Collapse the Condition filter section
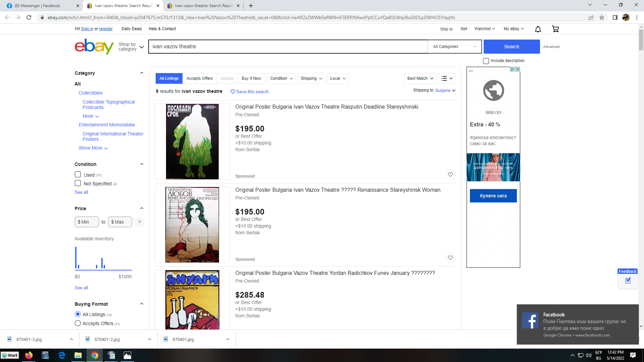Viewport: 644px width, 362px height. 142,164
